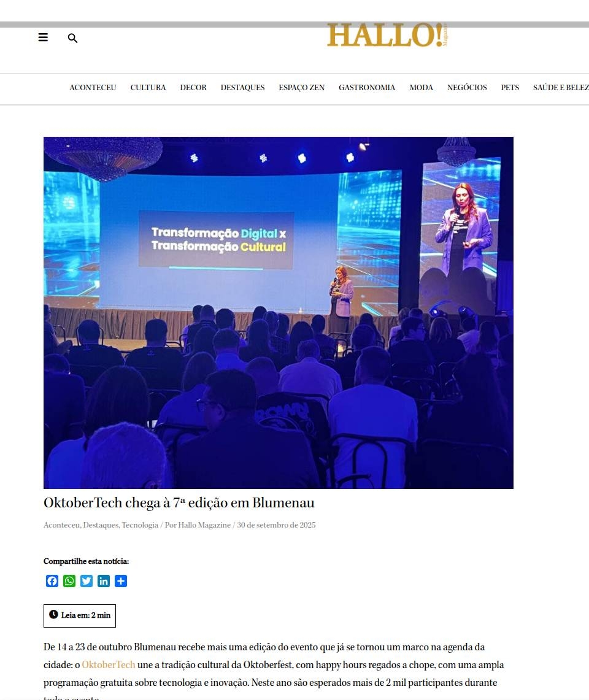The width and height of the screenshot is (589, 700).
Task: Open the Aconteceu menu section
Action: pos(93,88)
